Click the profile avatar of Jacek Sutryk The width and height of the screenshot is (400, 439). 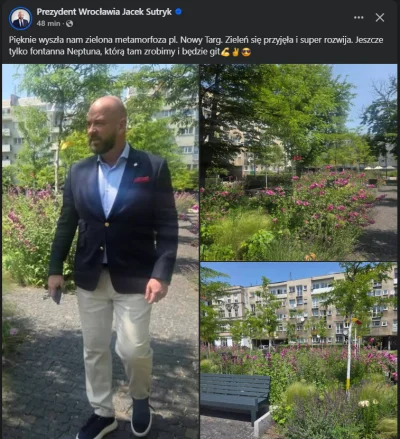click(x=20, y=18)
